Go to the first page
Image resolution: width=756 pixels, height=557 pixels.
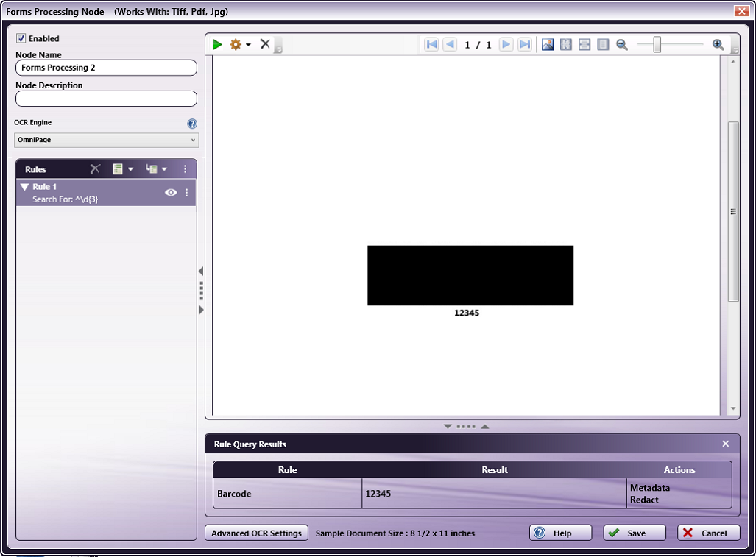(431, 44)
